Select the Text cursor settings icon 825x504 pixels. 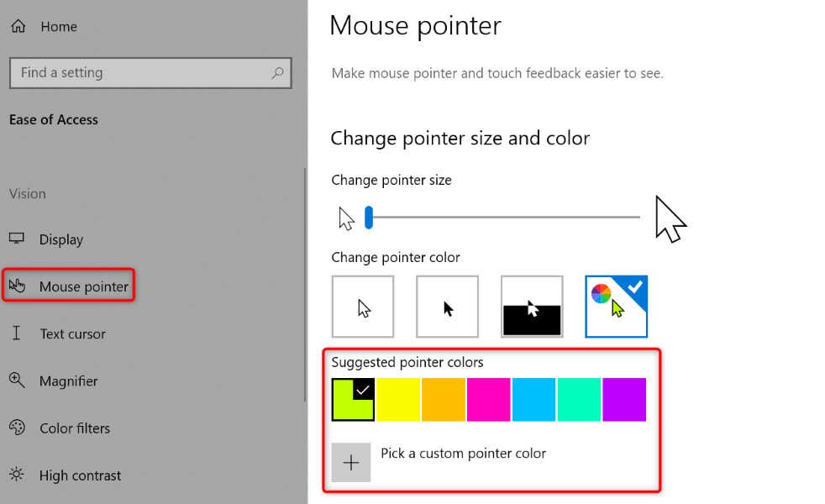(18, 333)
